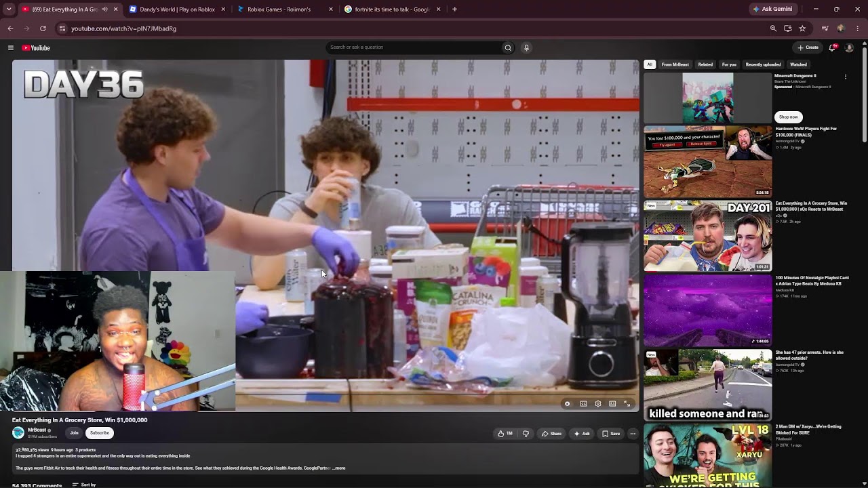This screenshot has height=488, width=868.
Task: Click the browser address bar URL
Action: pos(123,28)
